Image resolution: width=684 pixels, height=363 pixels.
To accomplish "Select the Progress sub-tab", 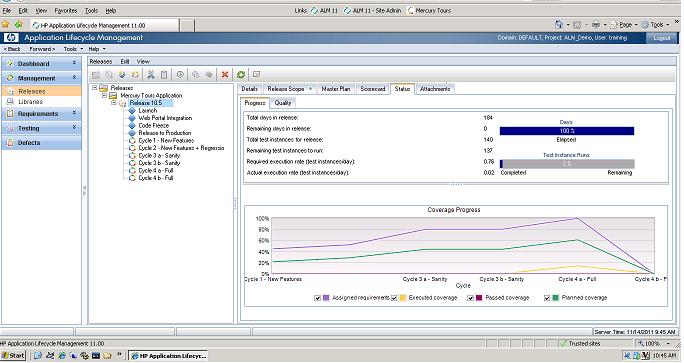I will pyautogui.click(x=255, y=103).
